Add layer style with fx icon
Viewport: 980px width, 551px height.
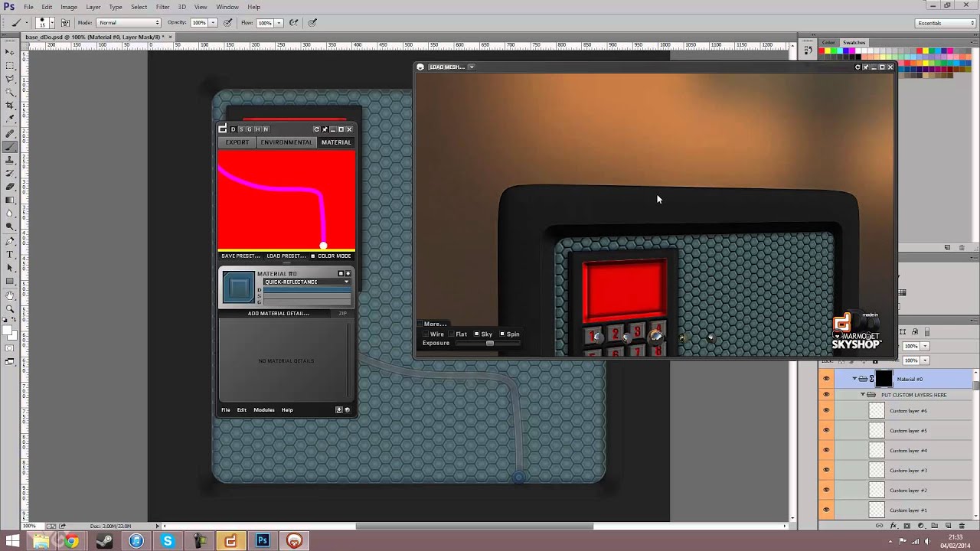(893, 526)
